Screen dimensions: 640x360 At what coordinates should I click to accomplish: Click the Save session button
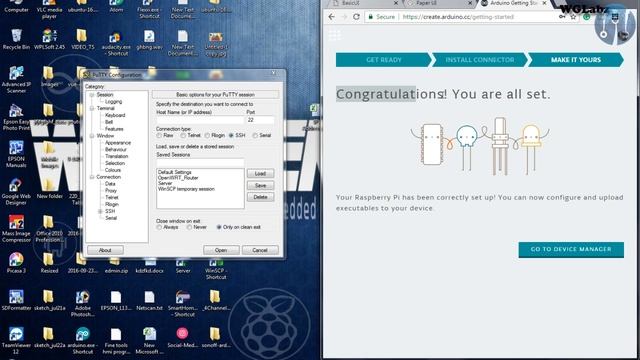pos(260,186)
